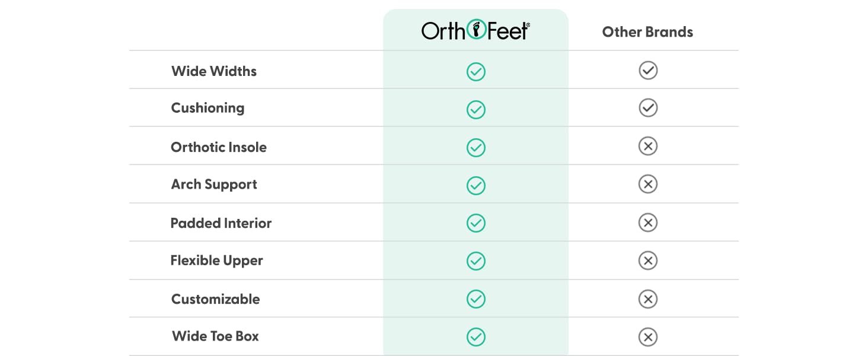Select the Other Brands column header
The image size is (868, 356).
647,32
